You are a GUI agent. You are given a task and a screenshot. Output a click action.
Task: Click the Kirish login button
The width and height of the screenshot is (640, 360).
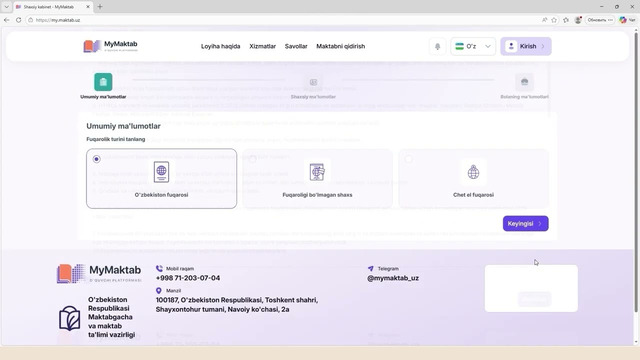526,46
